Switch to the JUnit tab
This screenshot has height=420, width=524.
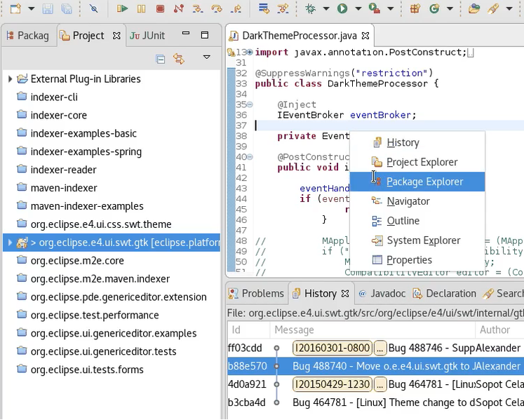[147, 36]
